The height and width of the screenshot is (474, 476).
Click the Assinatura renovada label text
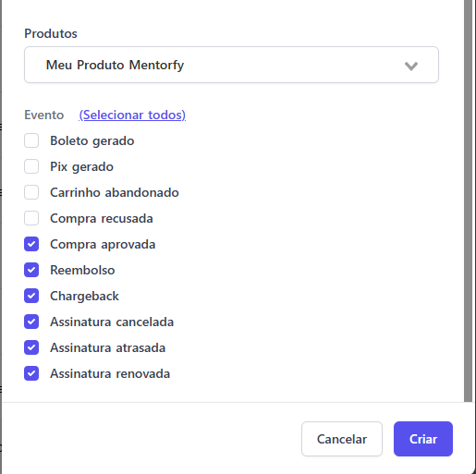[110, 373]
